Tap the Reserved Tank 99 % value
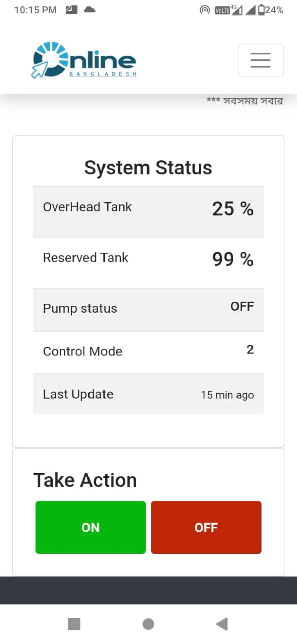297x644 pixels. coord(233,259)
